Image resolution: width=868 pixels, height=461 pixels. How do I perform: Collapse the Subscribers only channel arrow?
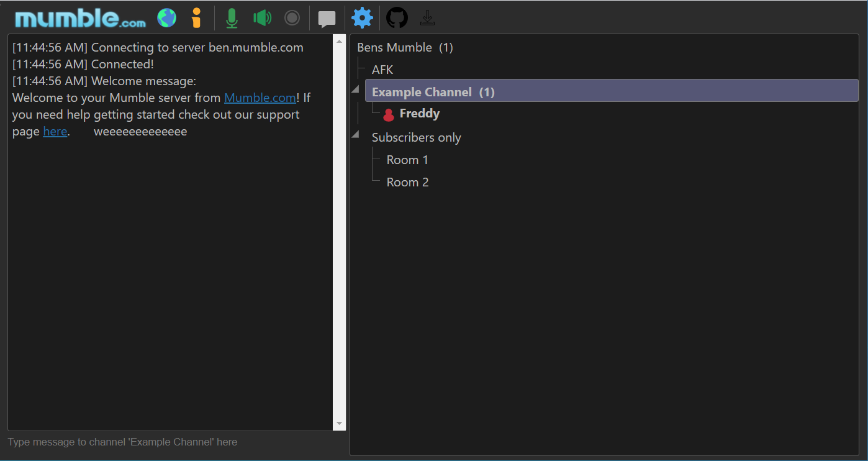point(355,135)
